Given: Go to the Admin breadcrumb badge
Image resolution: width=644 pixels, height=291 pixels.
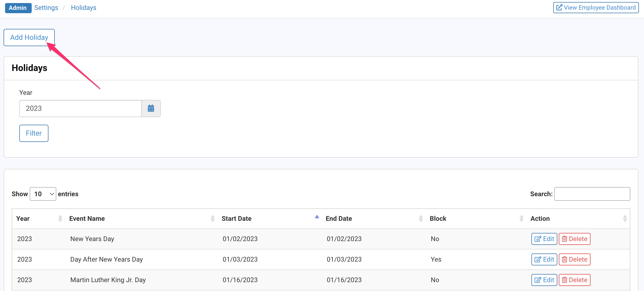Looking at the screenshot, I should [18, 8].
